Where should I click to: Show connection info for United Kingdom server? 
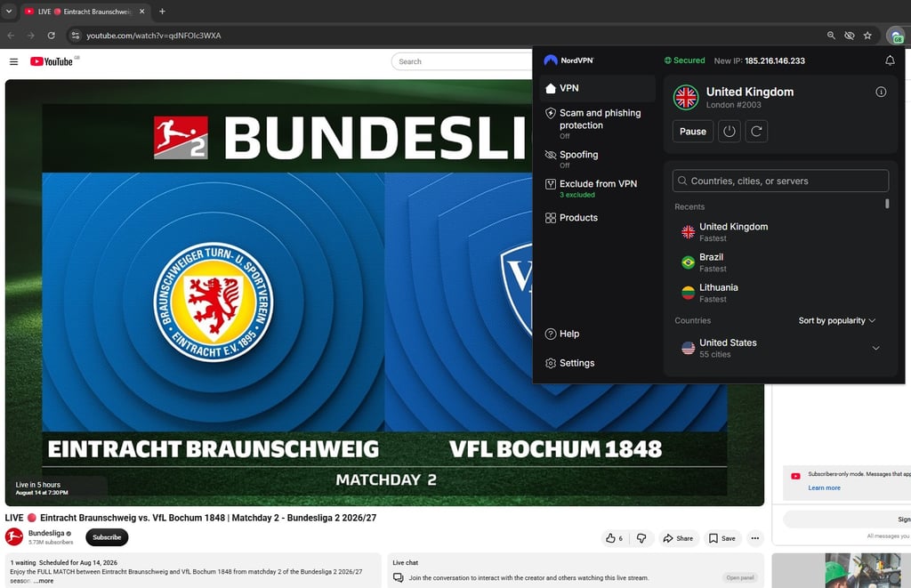(881, 92)
